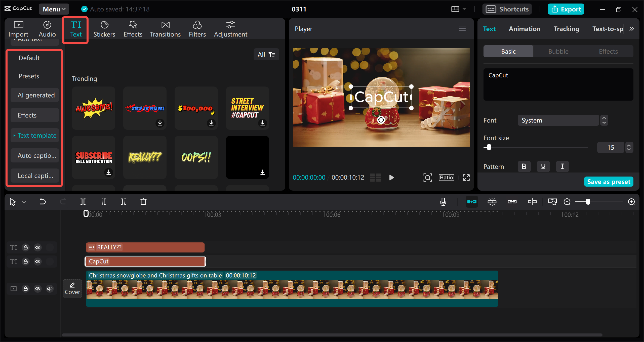Viewport: 644px width, 342px height.
Task: Click the Split tool in timeline toolbar
Action: [83, 202]
